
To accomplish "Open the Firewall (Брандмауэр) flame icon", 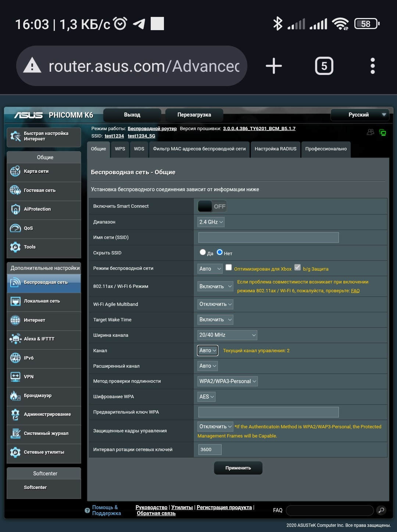I will click(15, 396).
